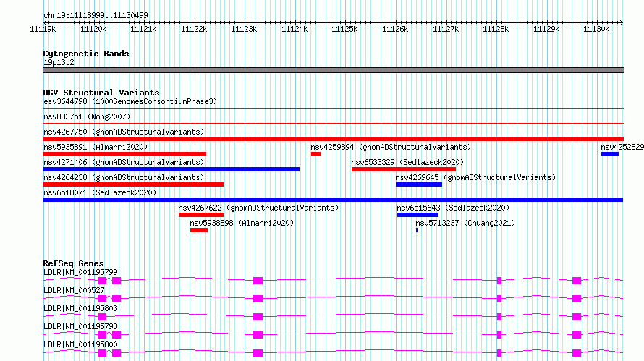This screenshot has height=361, width=644.
Task: Open variant nsv4267622 (gnomADStructuralVariants)
Action: coord(259,208)
